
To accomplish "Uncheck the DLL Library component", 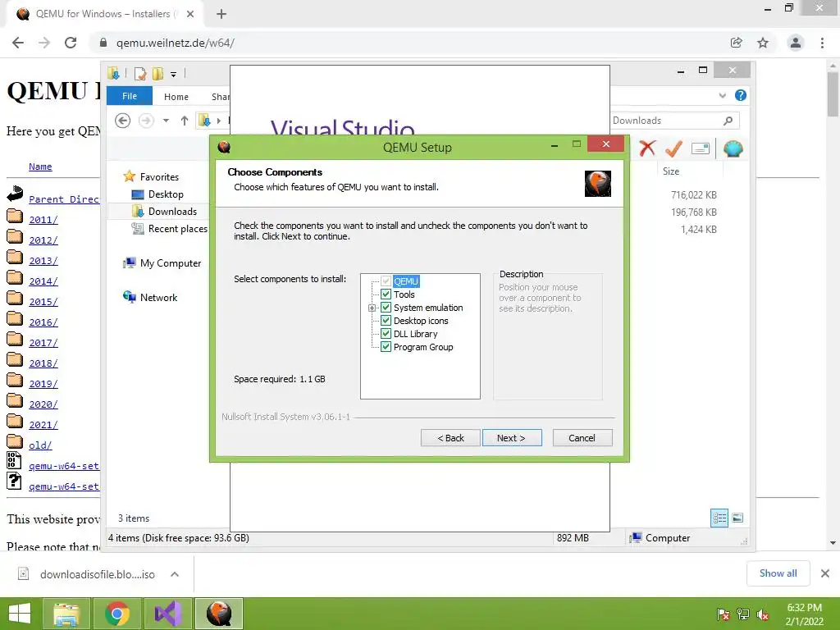I will click(386, 334).
